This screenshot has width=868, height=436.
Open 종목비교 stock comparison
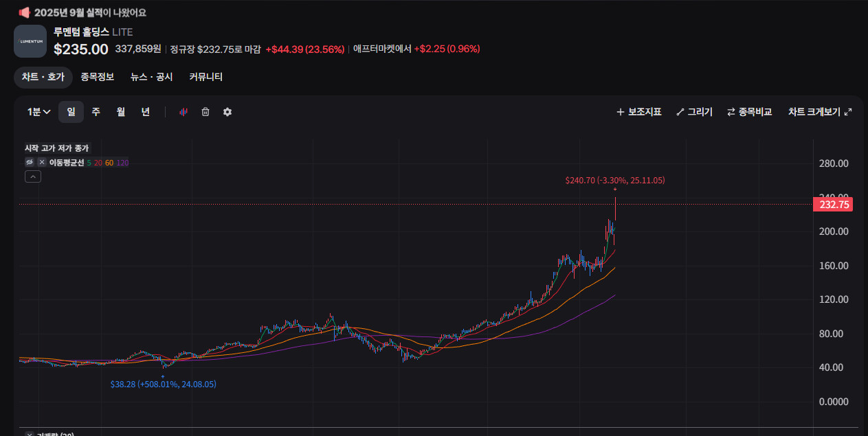click(x=749, y=112)
